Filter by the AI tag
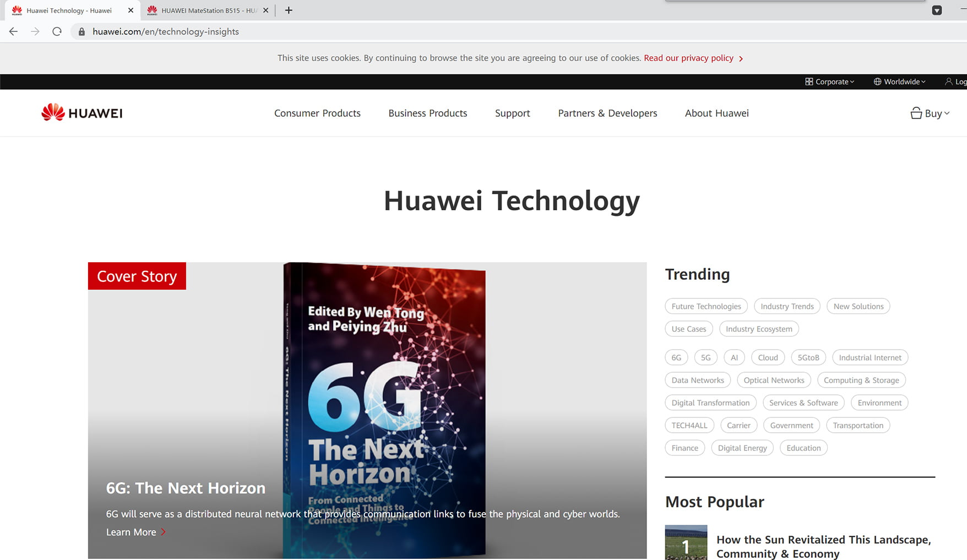 [x=734, y=357]
